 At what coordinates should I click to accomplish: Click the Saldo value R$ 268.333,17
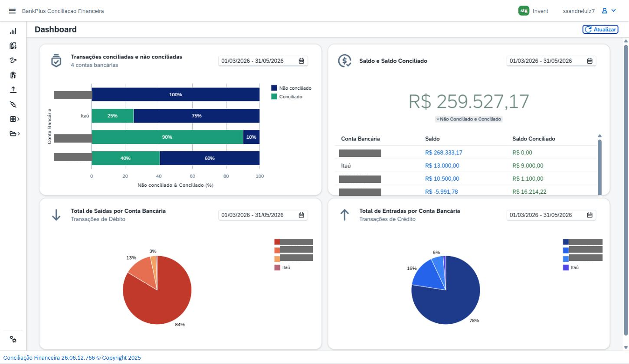click(444, 153)
